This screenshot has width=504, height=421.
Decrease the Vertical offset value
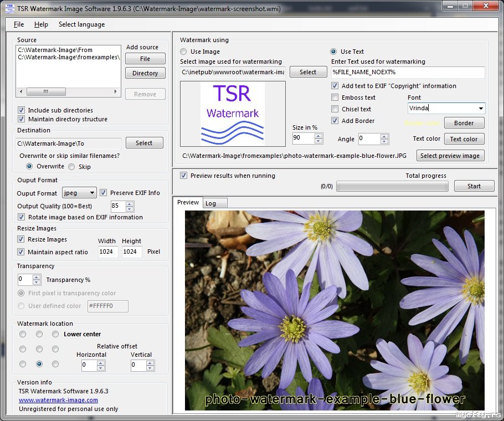tap(150, 368)
